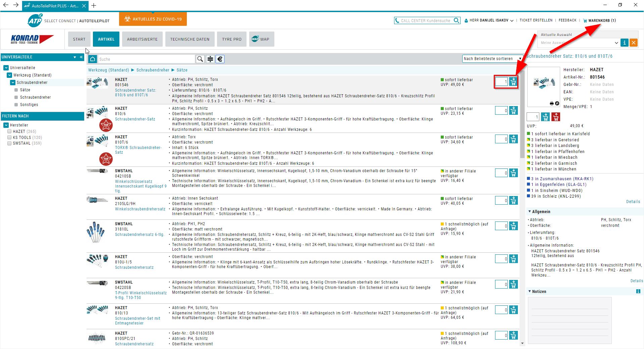Check the SWSTAHL manufacturer filter

point(9,143)
